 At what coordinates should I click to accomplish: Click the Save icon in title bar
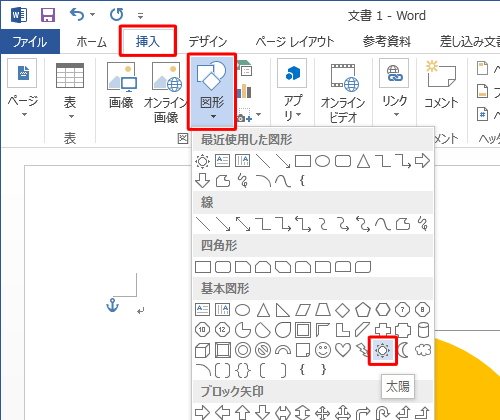pyautogui.click(x=48, y=15)
